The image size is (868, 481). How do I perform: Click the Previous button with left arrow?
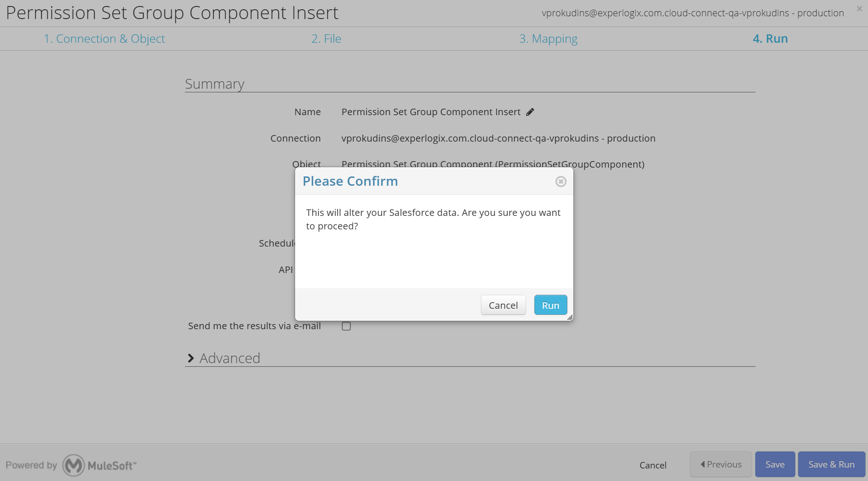pos(721,464)
